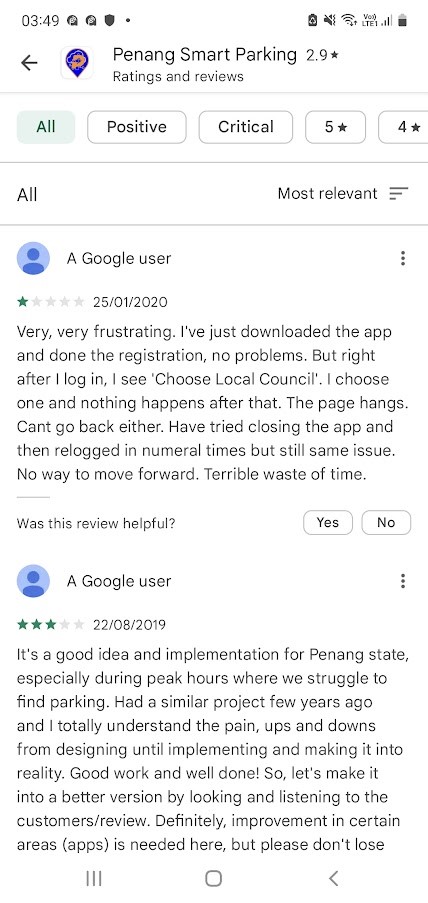Tap the Android recent apps button

click(x=94, y=878)
